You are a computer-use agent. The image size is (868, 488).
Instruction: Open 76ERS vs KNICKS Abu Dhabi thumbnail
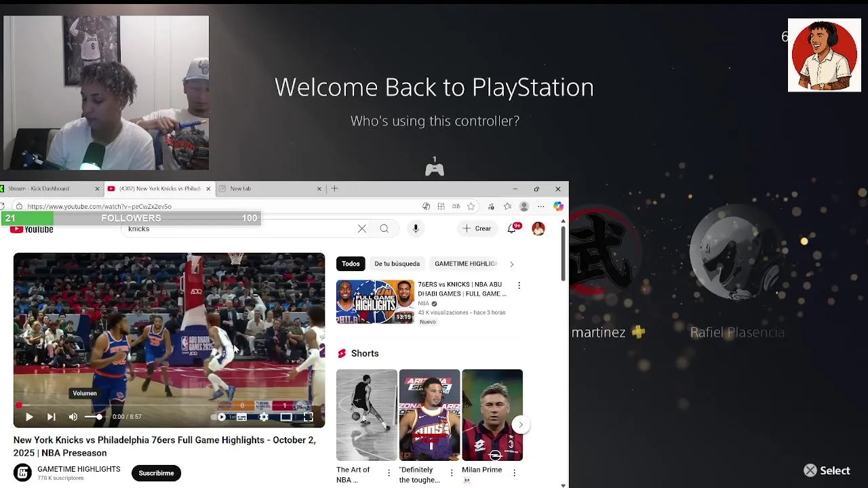click(x=375, y=302)
